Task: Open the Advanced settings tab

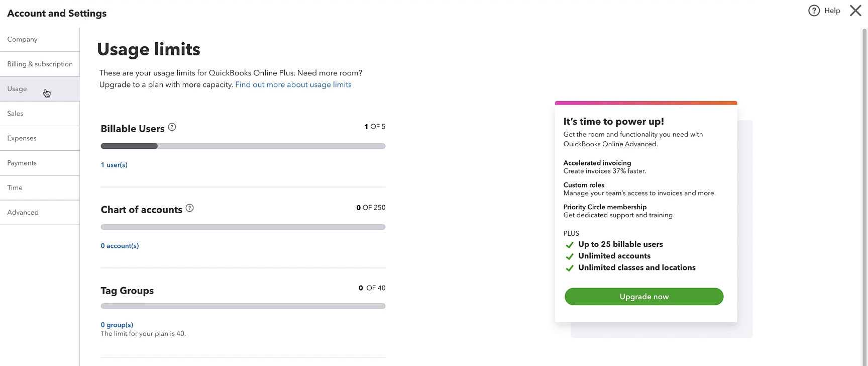Action: tap(40, 212)
